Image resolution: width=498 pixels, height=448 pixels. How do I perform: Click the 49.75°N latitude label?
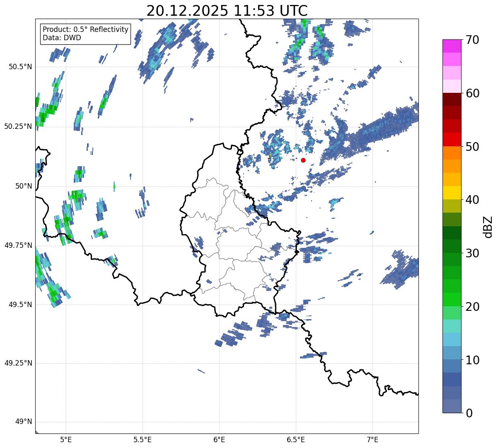tap(18, 245)
